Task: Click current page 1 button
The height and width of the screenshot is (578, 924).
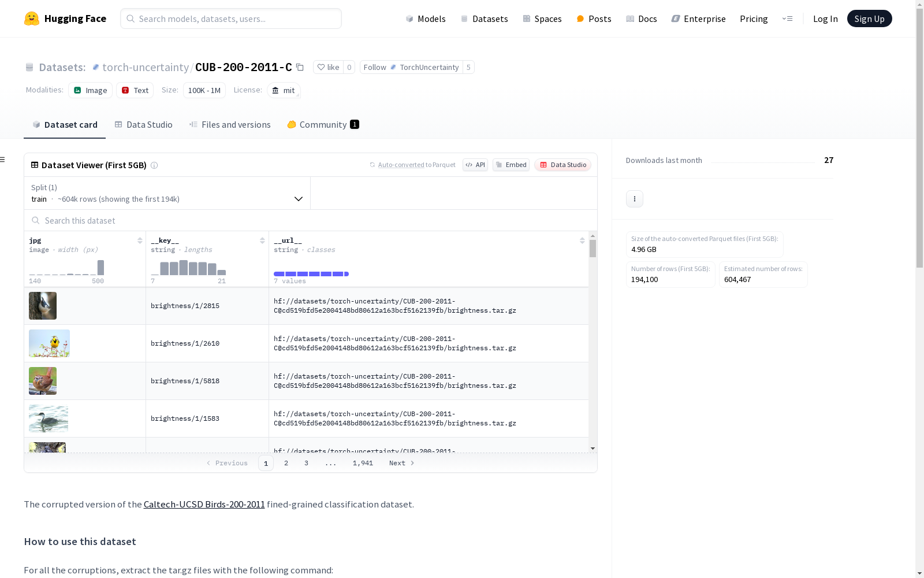Action: [266, 463]
